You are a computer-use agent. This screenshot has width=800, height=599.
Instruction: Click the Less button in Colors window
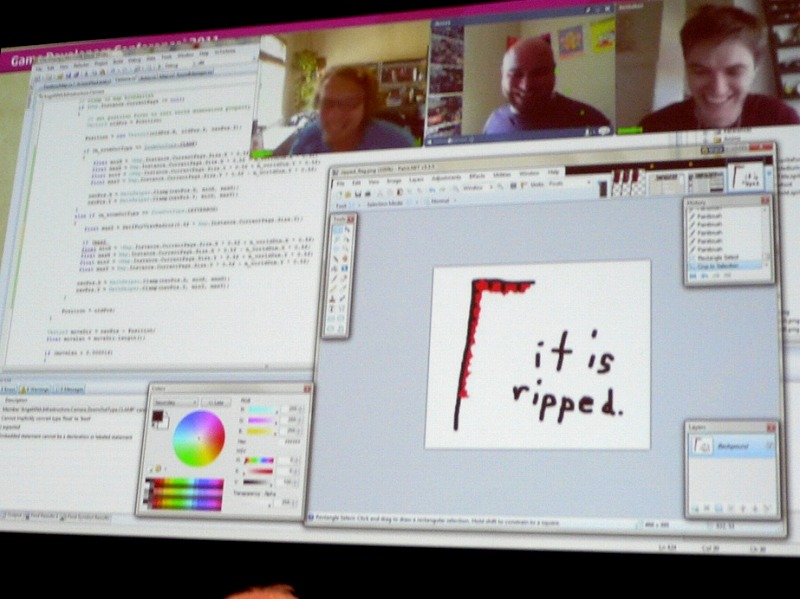pos(216,403)
